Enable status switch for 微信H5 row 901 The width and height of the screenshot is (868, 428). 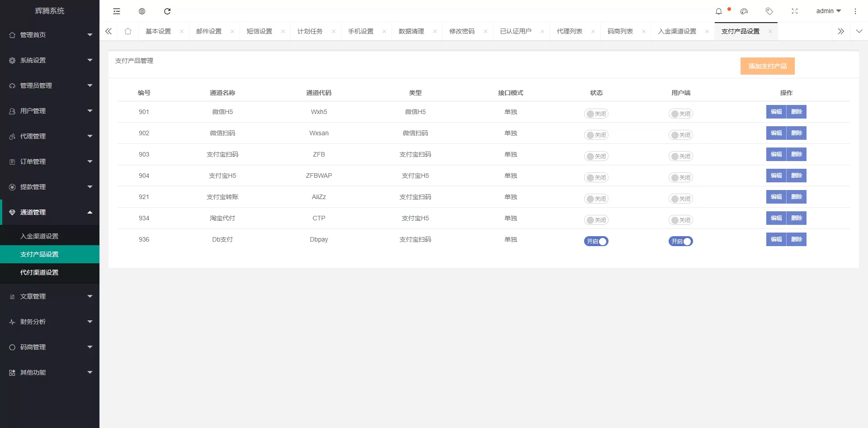(x=596, y=114)
